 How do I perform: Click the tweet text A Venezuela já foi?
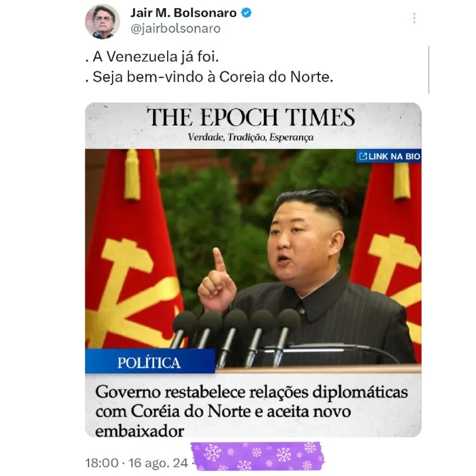[152, 56]
